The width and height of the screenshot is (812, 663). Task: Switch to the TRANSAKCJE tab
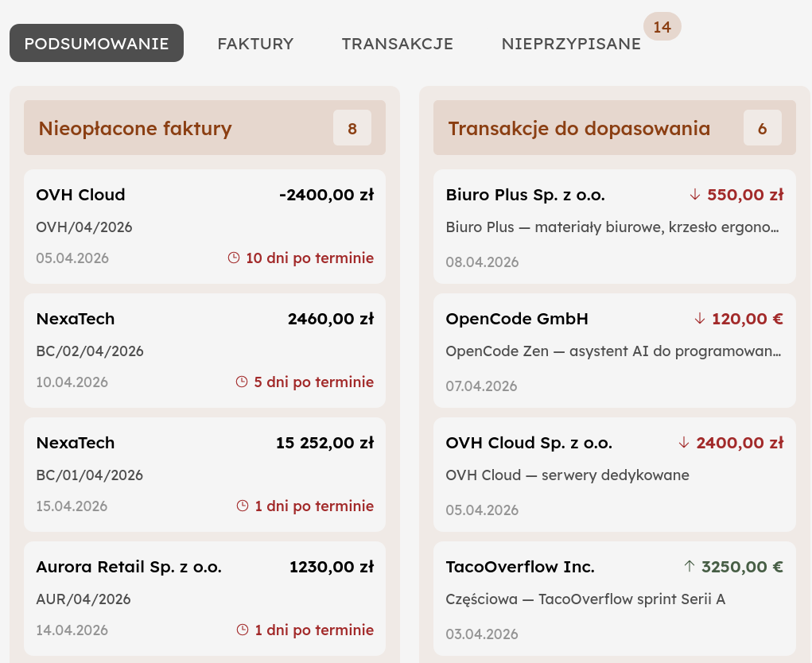pyautogui.click(x=397, y=44)
